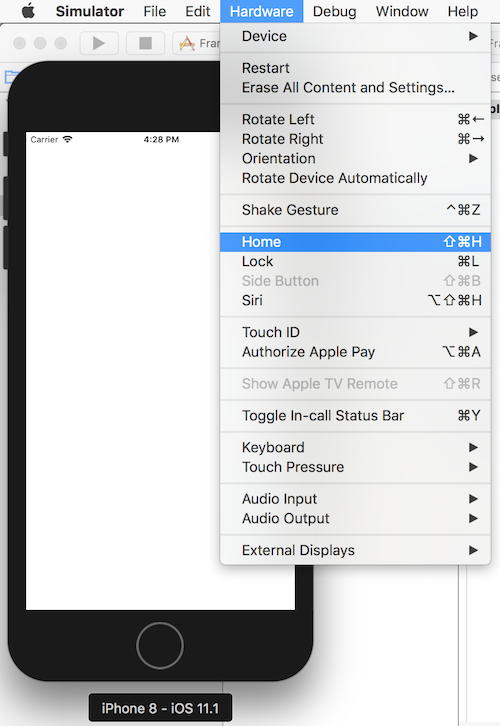This screenshot has width=500, height=726.
Task: Select Home menu item
Action: point(355,242)
